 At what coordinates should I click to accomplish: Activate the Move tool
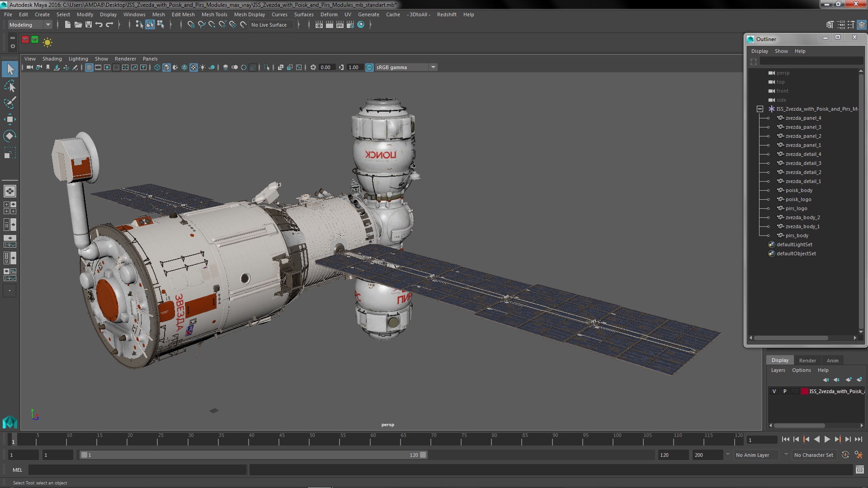click(10, 119)
